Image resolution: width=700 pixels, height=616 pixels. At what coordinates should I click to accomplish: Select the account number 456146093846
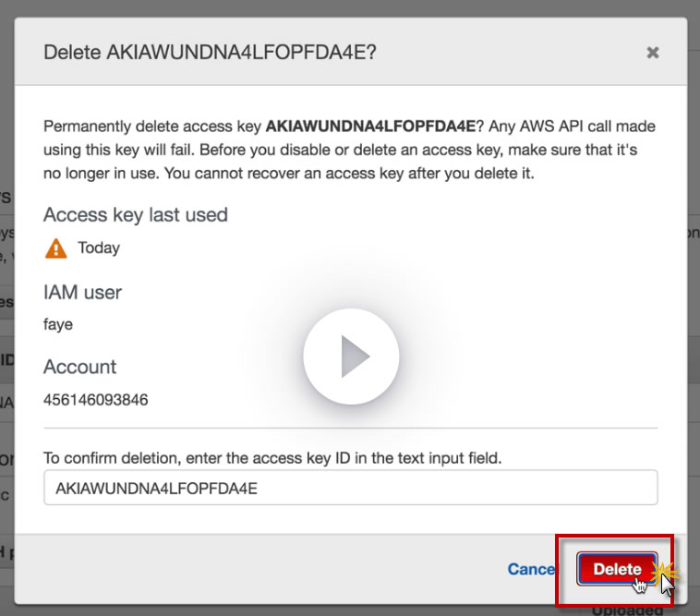click(95, 400)
